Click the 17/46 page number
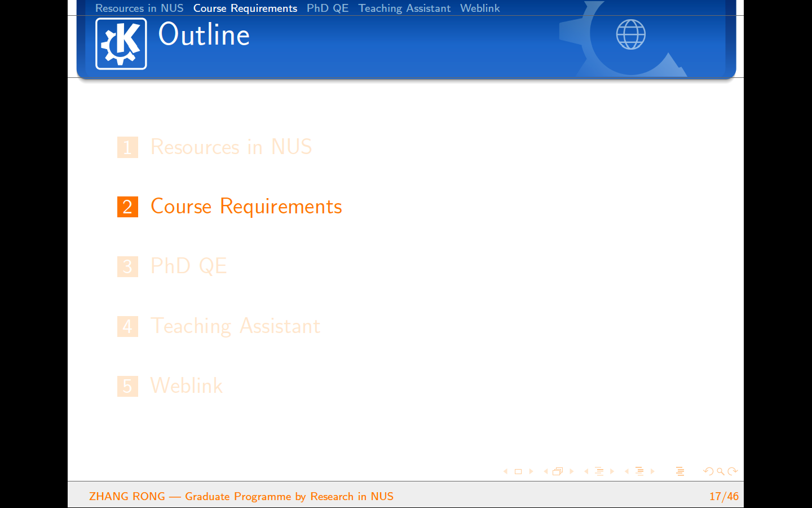This screenshot has width=812, height=508. [723, 496]
